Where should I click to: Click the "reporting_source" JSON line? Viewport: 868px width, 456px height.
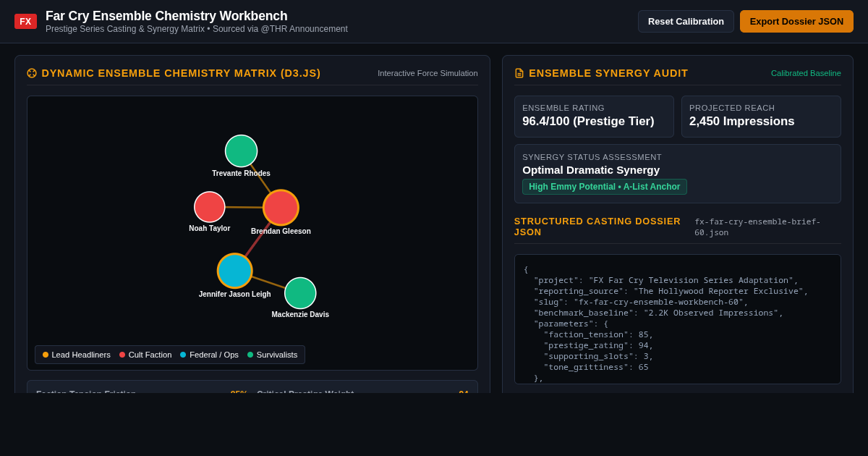(671, 292)
